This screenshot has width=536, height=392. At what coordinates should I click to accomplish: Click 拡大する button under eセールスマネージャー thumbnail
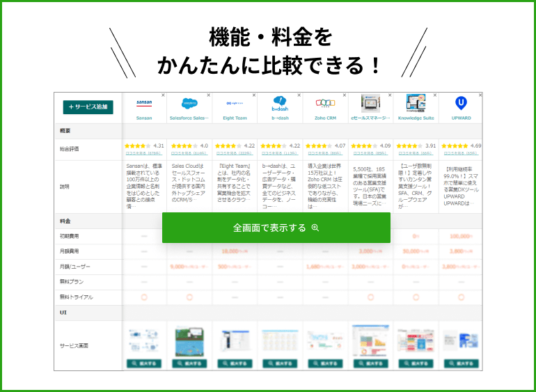pos(370,363)
